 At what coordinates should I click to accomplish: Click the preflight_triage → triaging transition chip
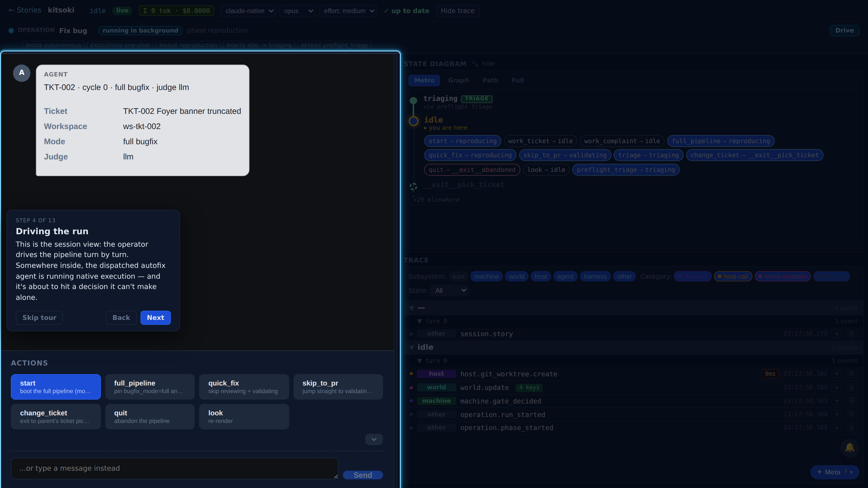click(626, 170)
